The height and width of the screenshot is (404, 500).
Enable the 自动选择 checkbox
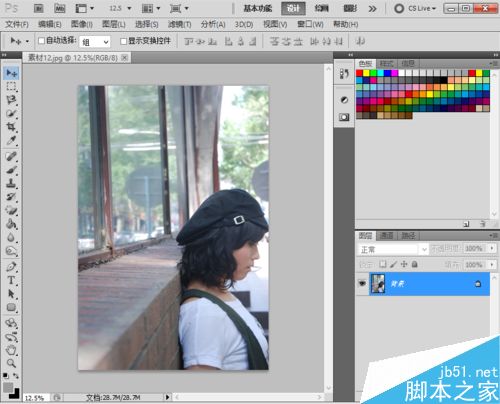[x=42, y=41]
